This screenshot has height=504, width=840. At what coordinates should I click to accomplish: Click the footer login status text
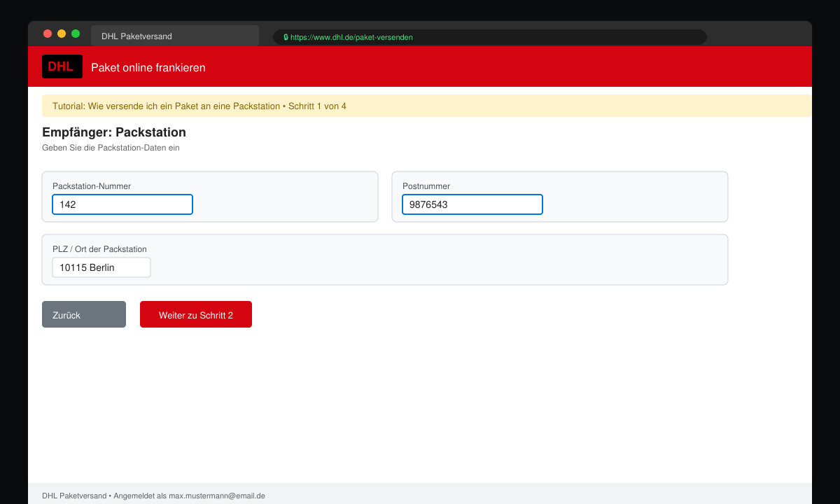[x=153, y=496]
